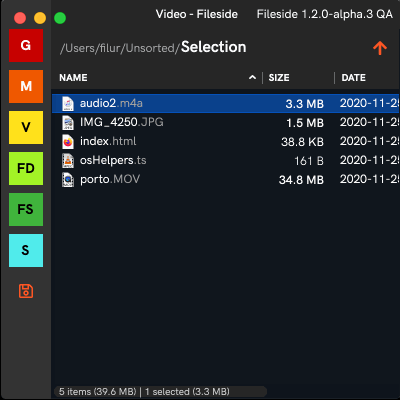Navigate to filur in the path
The image size is (400, 400).
[x=110, y=48]
